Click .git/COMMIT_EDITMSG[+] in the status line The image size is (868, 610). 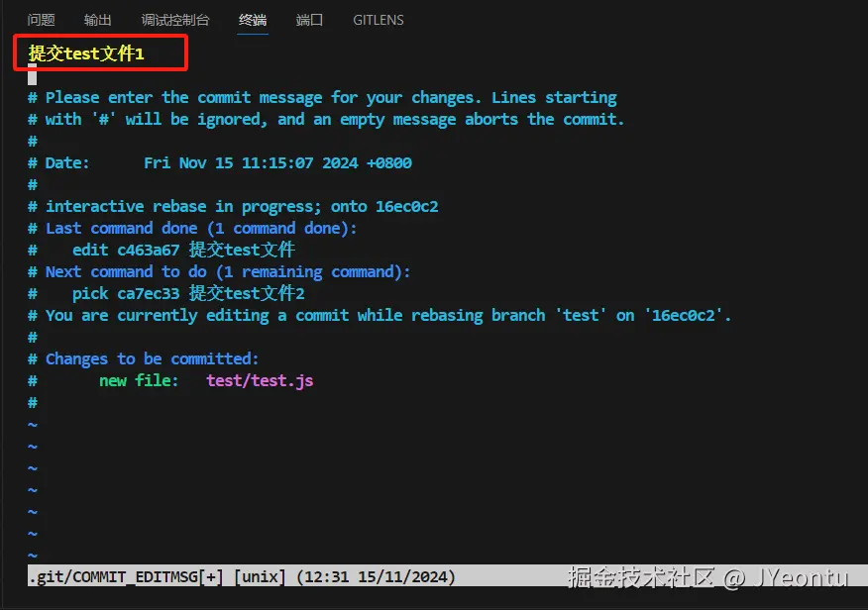pos(126,576)
